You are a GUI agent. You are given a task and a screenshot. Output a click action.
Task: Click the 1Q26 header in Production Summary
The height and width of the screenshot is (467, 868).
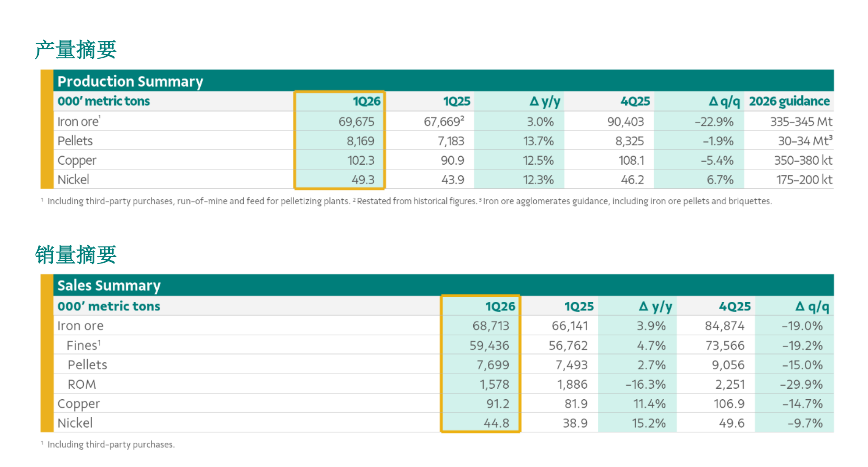(366, 101)
